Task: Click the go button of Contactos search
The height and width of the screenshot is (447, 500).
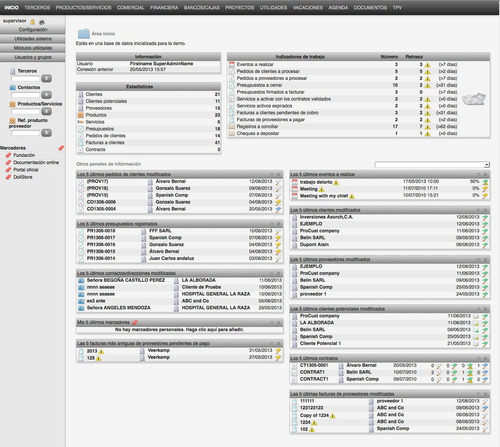Action: tap(46, 95)
